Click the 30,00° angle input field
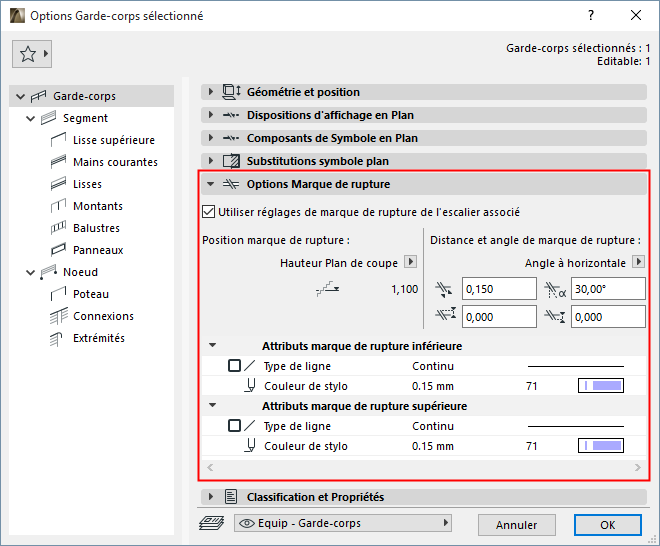 [x=608, y=289]
